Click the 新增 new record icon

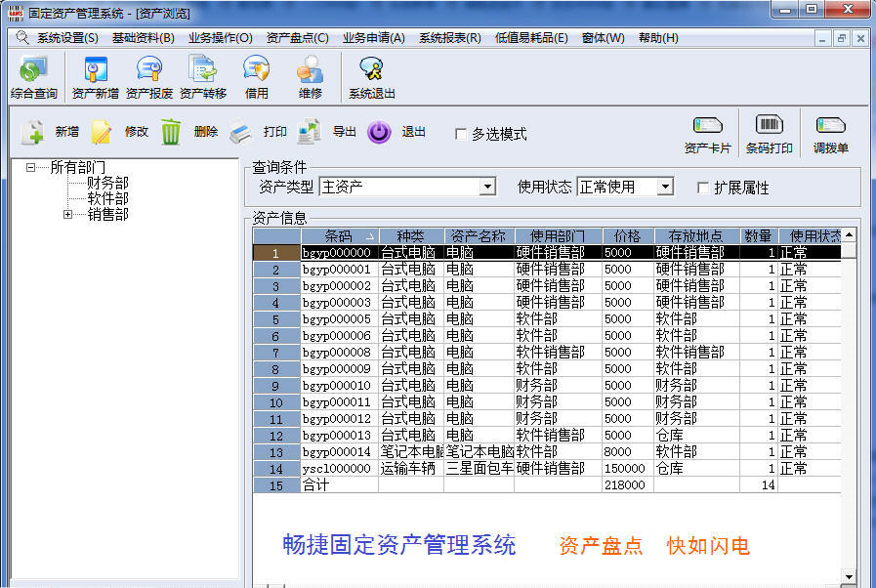coord(32,132)
